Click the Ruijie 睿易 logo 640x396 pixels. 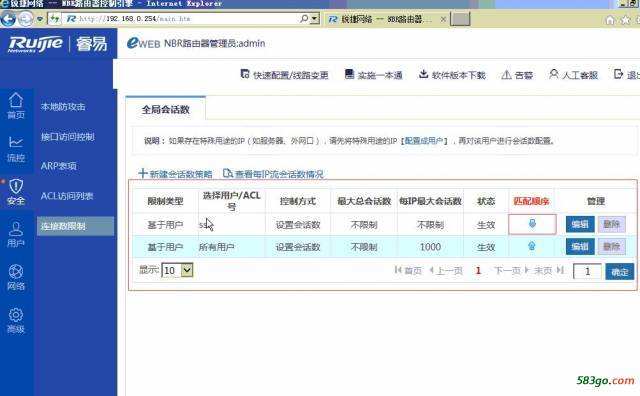(58, 44)
